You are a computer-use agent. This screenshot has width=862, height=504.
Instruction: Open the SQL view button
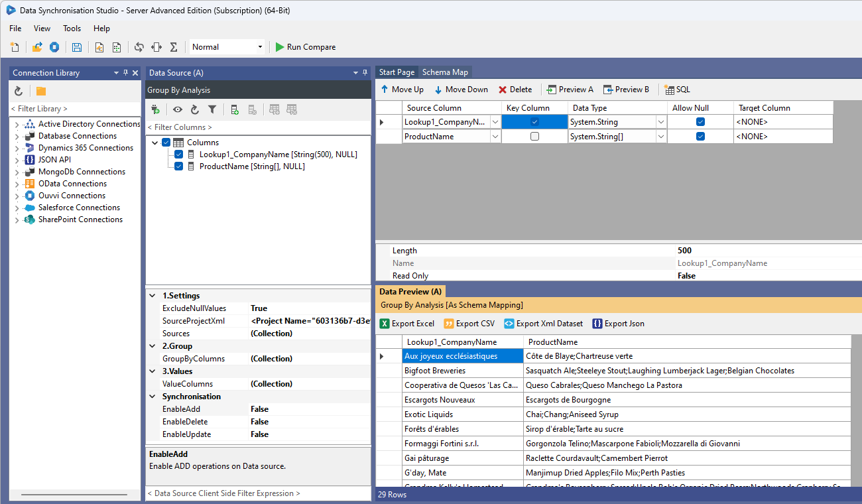(677, 90)
